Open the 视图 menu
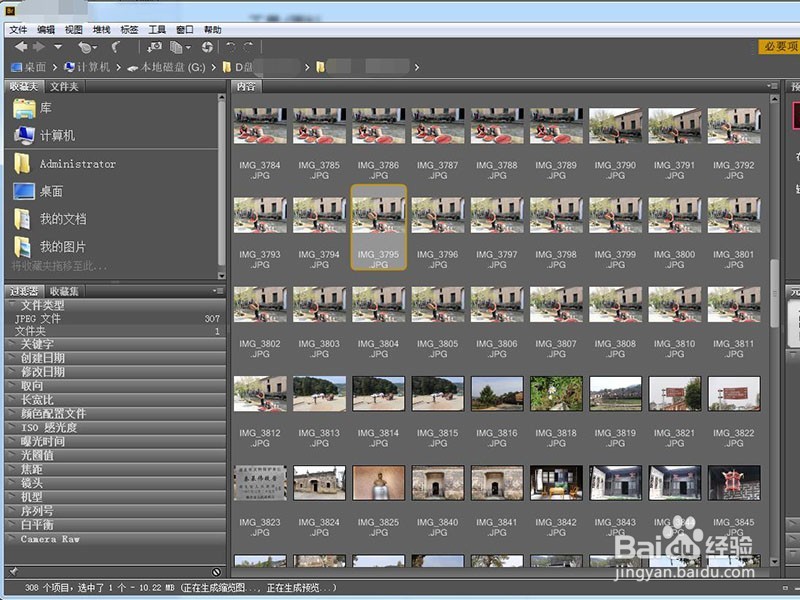The image size is (800, 600). [73, 30]
